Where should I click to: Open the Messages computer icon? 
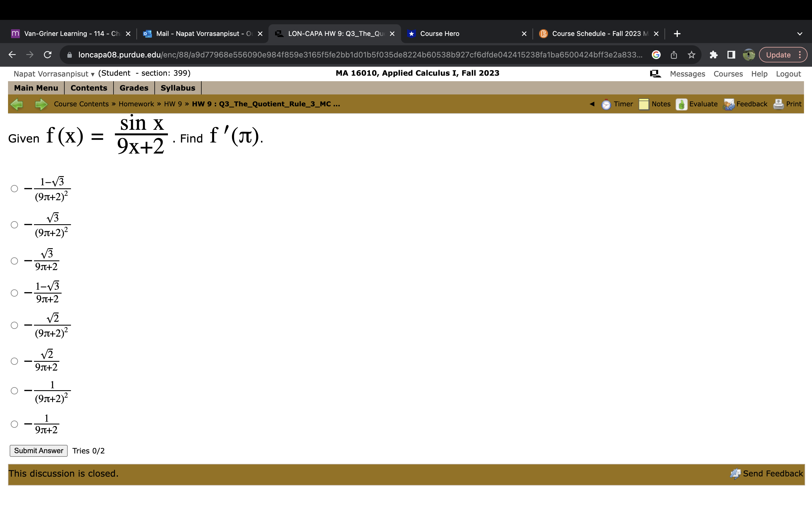click(x=655, y=74)
